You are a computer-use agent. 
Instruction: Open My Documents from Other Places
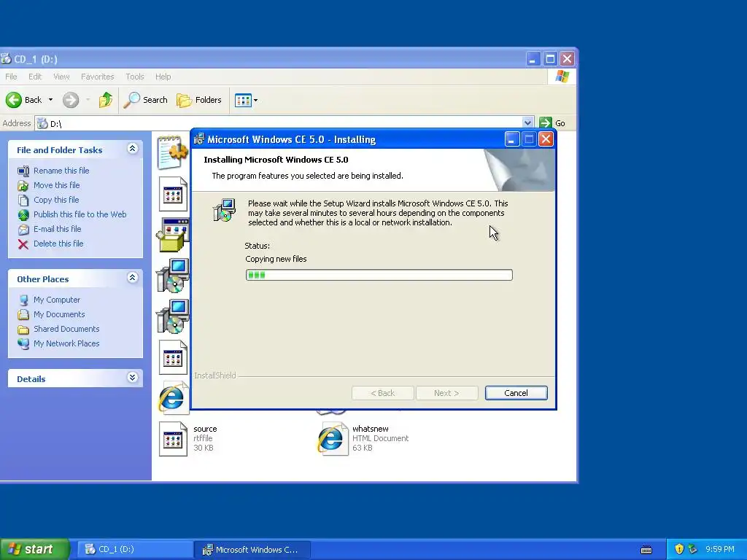tap(59, 314)
